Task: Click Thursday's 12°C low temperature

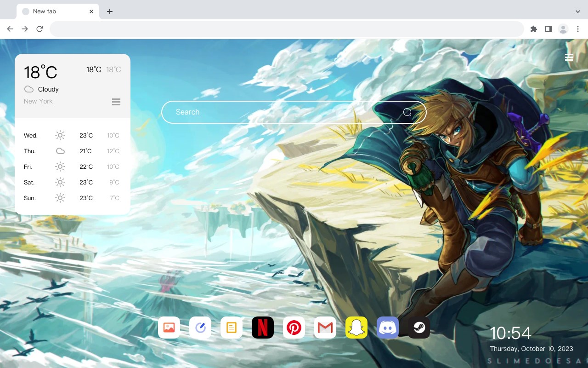Action: tap(113, 151)
